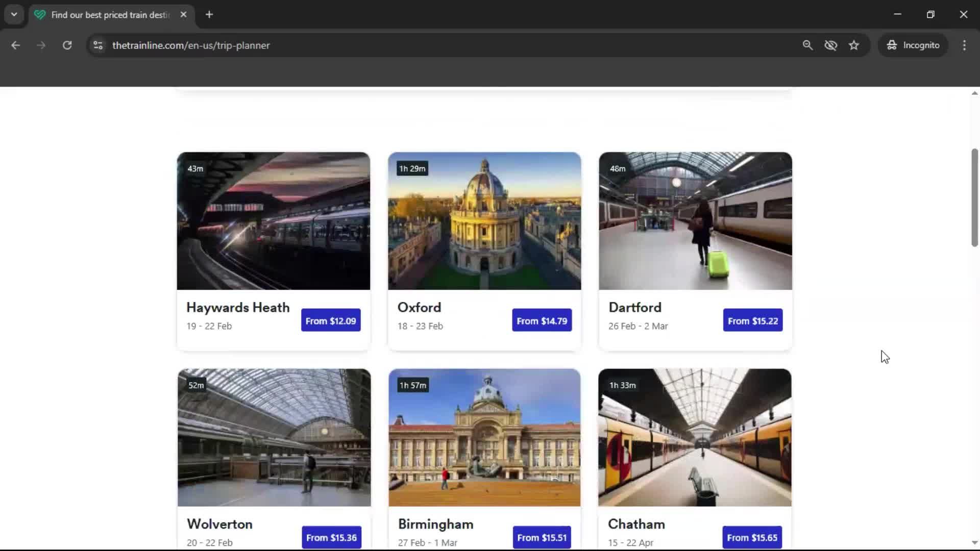980x551 pixels.
Task: Click From $14.79 Oxford button
Action: click(x=542, y=321)
